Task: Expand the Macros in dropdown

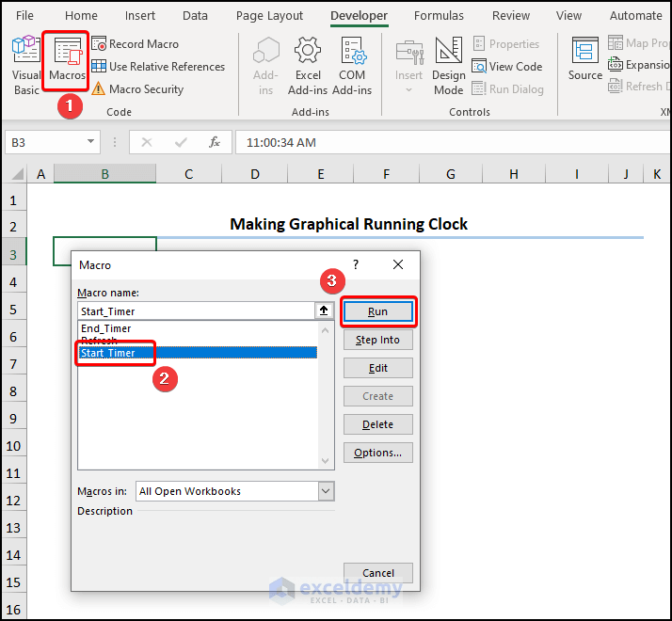Action: pyautogui.click(x=326, y=491)
